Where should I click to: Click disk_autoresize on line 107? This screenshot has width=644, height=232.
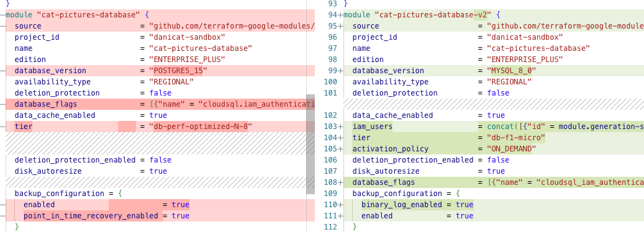(386, 171)
